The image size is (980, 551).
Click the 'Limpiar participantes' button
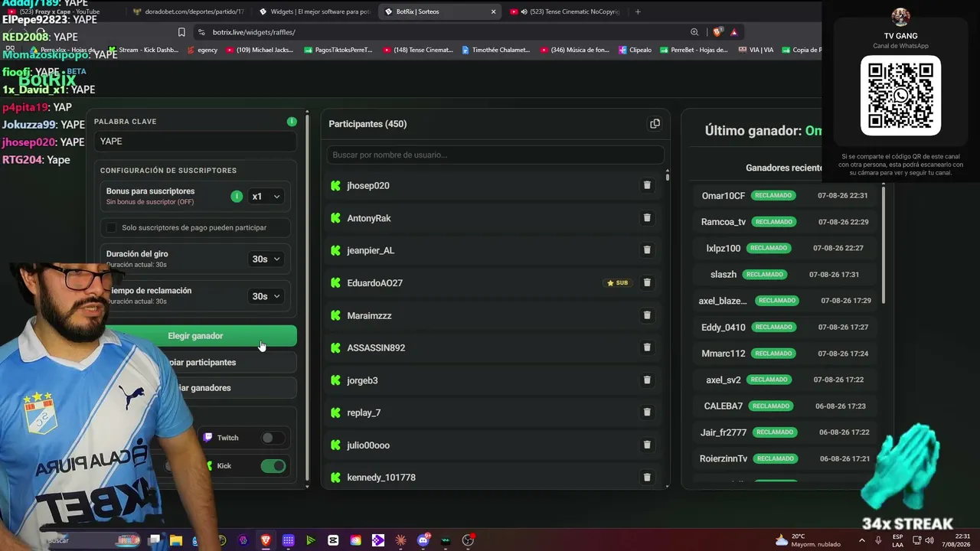click(195, 362)
